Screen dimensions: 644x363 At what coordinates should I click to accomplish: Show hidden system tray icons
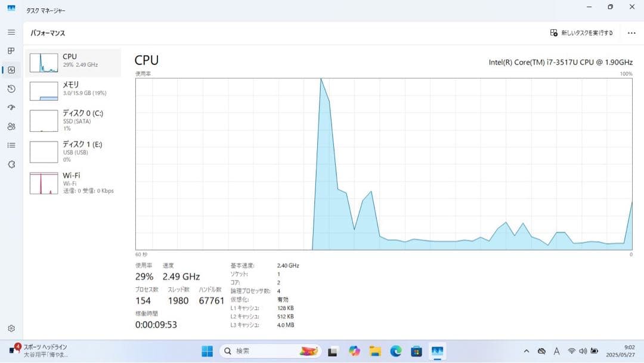527,351
